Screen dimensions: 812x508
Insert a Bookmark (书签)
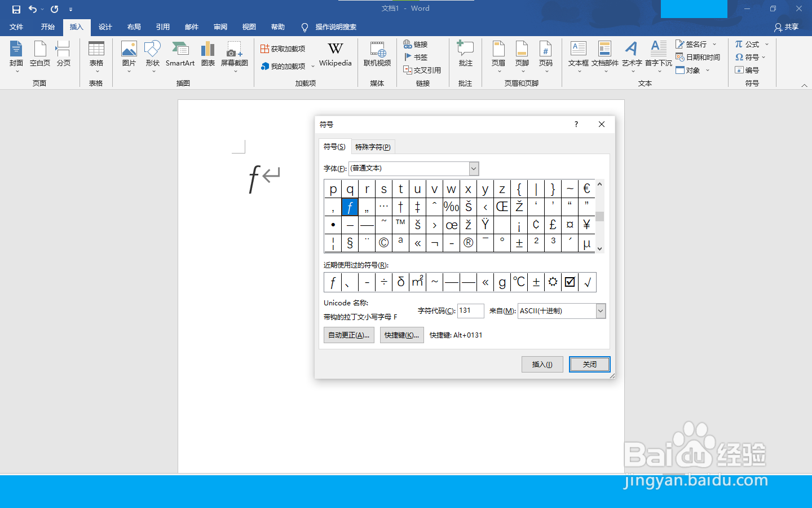pyautogui.click(x=416, y=57)
